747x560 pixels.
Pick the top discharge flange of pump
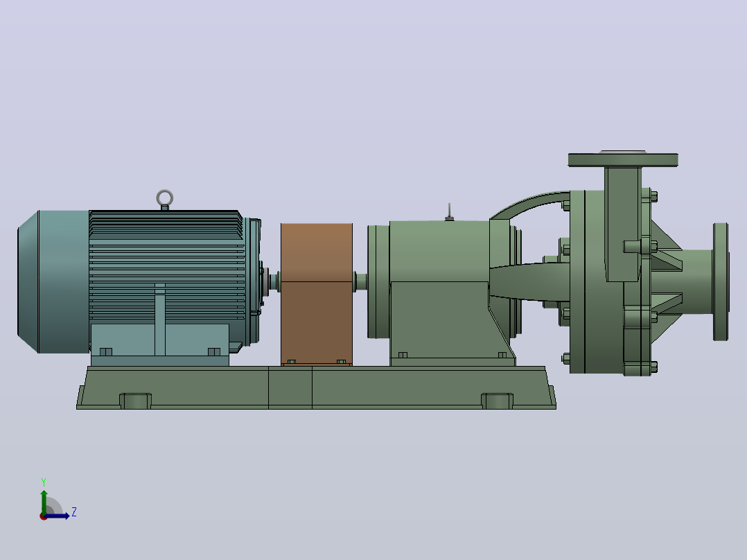click(623, 159)
